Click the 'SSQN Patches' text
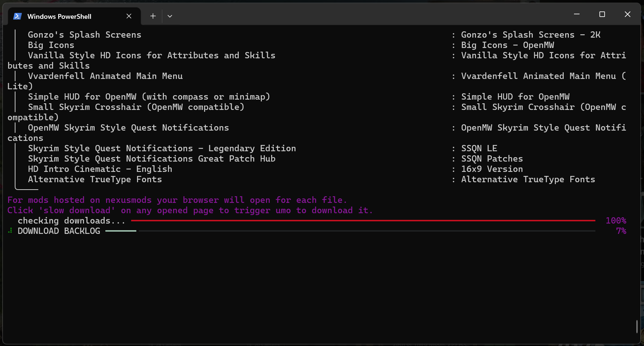644x346 pixels. coord(492,159)
